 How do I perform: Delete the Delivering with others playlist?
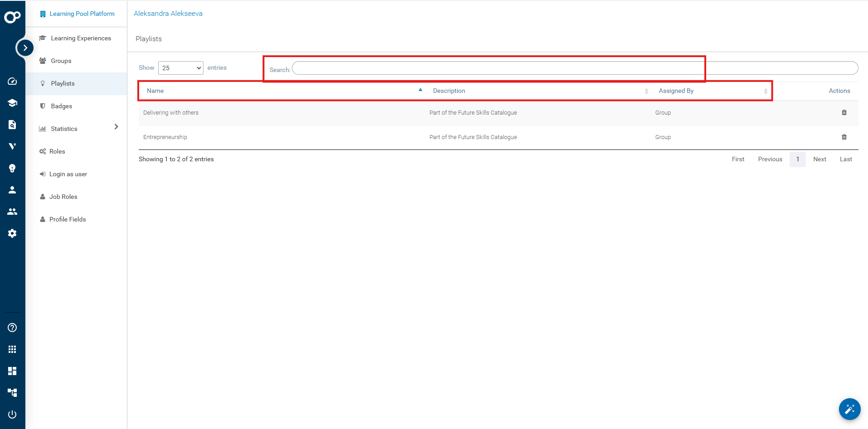pos(844,112)
